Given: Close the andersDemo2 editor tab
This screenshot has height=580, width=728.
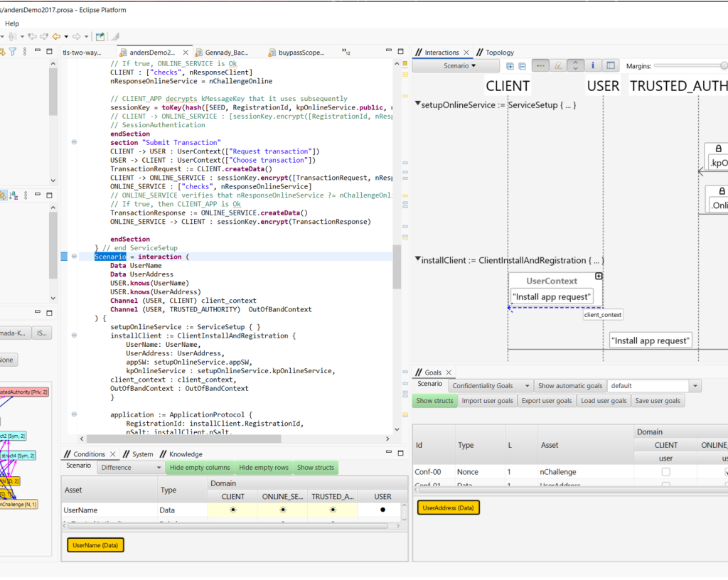Looking at the screenshot, I should click(186, 53).
